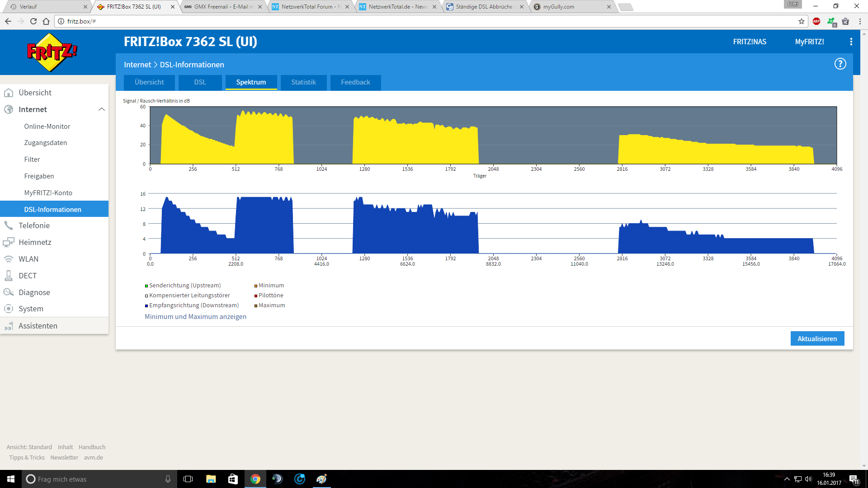Switch to the Statistik tab
The width and height of the screenshot is (868, 488).
pos(303,82)
